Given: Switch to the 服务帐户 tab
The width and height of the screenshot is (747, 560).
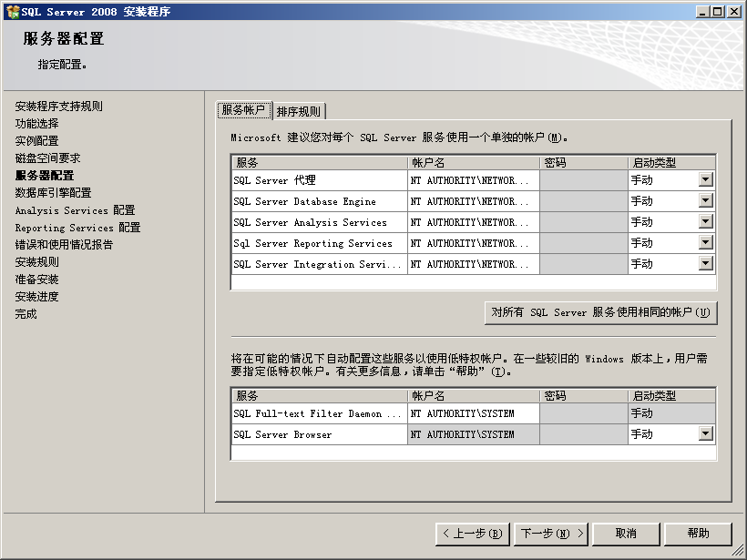Looking at the screenshot, I should [x=244, y=110].
